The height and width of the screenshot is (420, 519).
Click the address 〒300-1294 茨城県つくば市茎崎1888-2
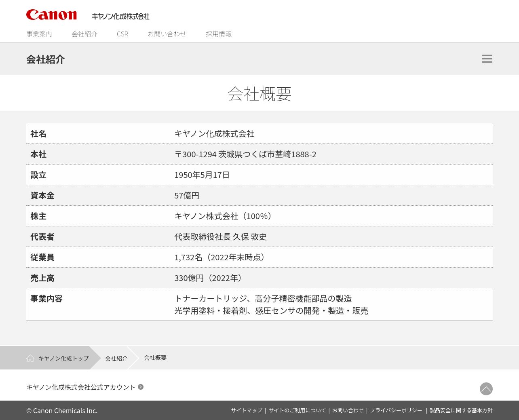click(x=245, y=154)
